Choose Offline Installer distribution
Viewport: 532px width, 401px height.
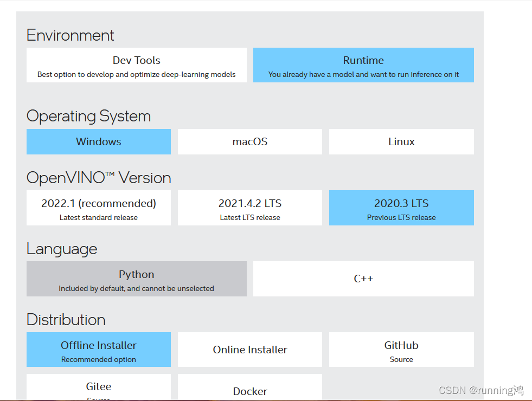tap(98, 350)
